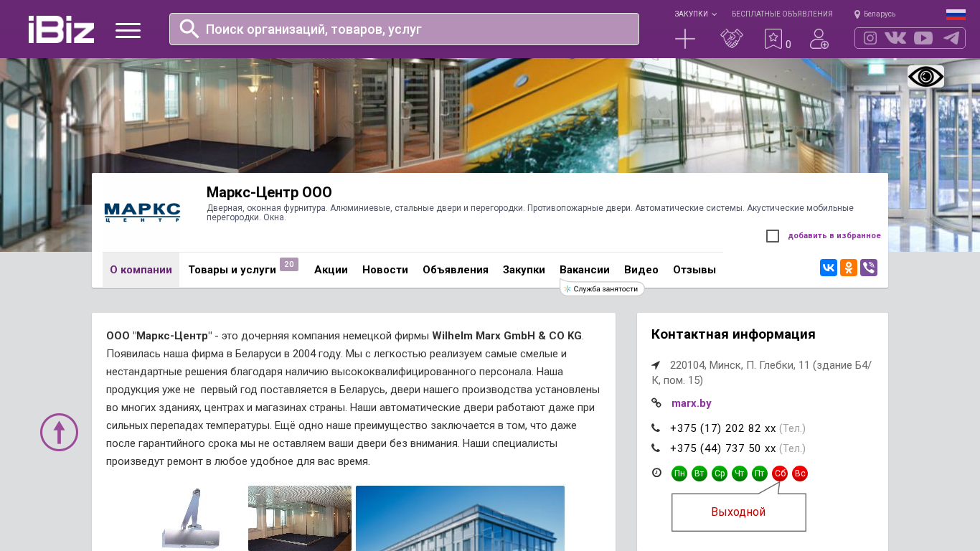Open the Акции tab
Screen dimensions: 980x551
pyautogui.click(x=331, y=270)
